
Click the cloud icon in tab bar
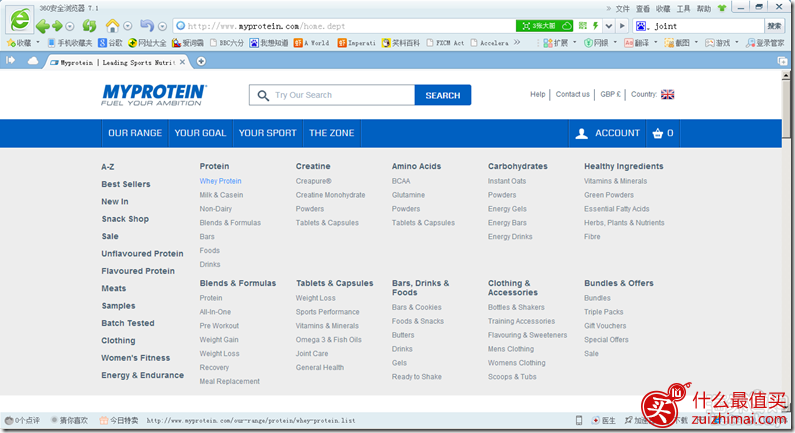[x=33, y=61]
